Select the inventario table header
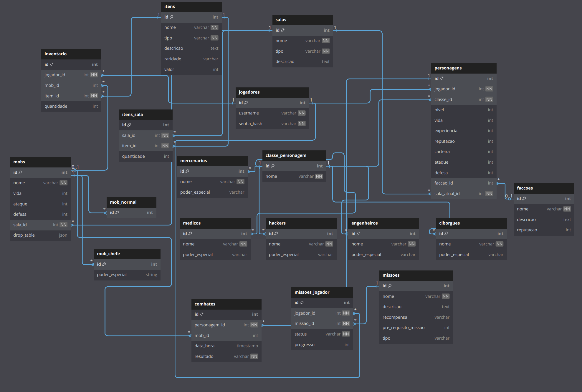 tap(71, 54)
